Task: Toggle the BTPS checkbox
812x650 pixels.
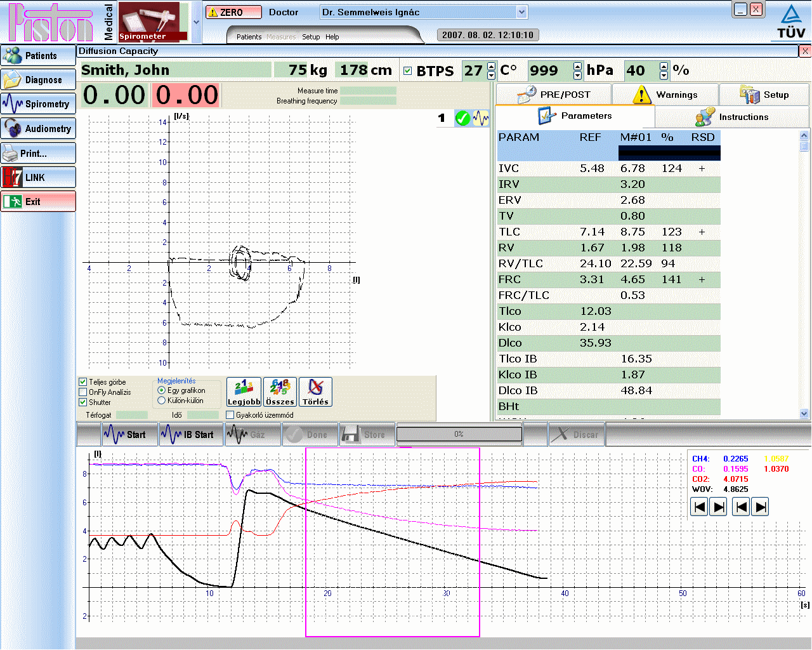Action: point(408,70)
